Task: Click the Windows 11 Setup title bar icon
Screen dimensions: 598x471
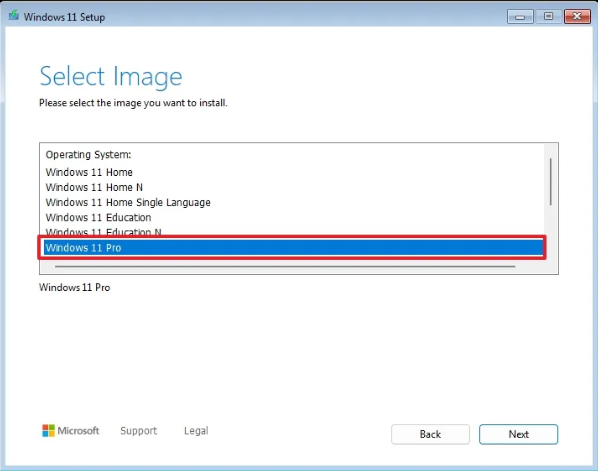Action: click(x=14, y=16)
